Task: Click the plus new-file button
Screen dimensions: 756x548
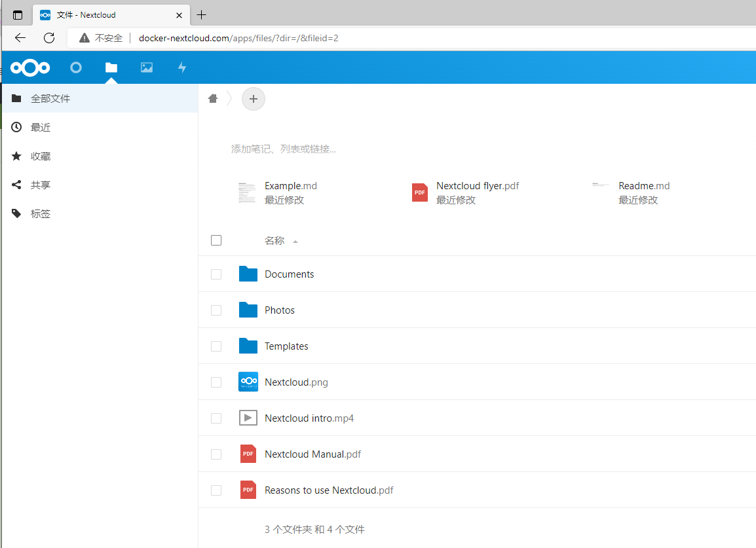Action: (x=253, y=99)
